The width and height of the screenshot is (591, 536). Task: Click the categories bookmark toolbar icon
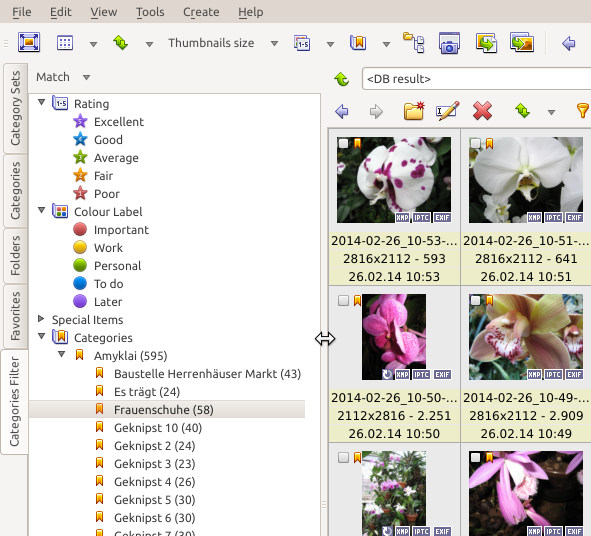tap(358, 43)
